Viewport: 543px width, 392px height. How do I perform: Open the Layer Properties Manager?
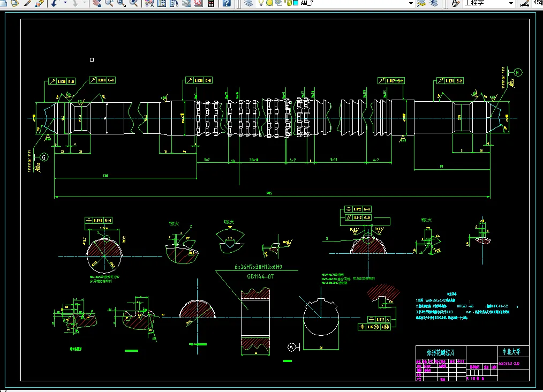tap(248, 3)
